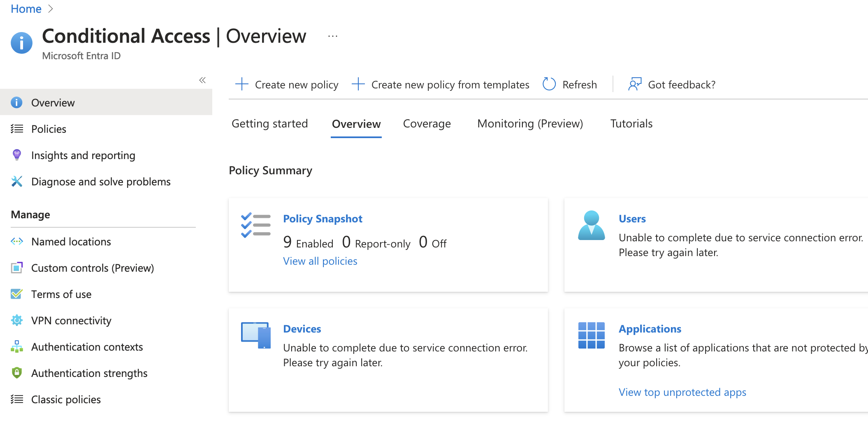This screenshot has height=425, width=868.
Task: Switch to the Getting started tab
Action: [269, 124]
